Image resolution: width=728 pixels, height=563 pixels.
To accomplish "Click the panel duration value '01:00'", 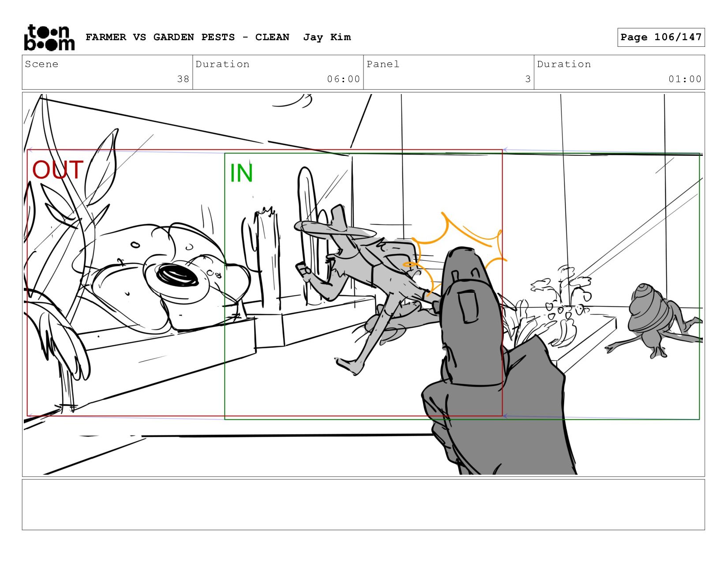I will [x=685, y=79].
